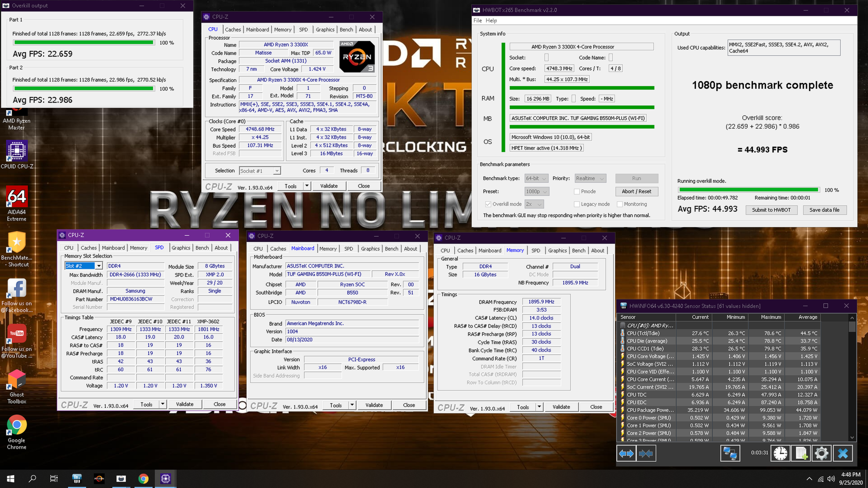
Task: Open Windows taskbar Search
Action: [x=32, y=479]
